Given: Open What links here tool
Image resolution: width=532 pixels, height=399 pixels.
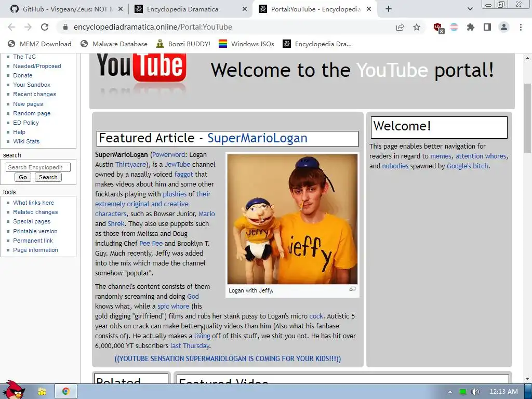Looking at the screenshot, I should (33, 203).
